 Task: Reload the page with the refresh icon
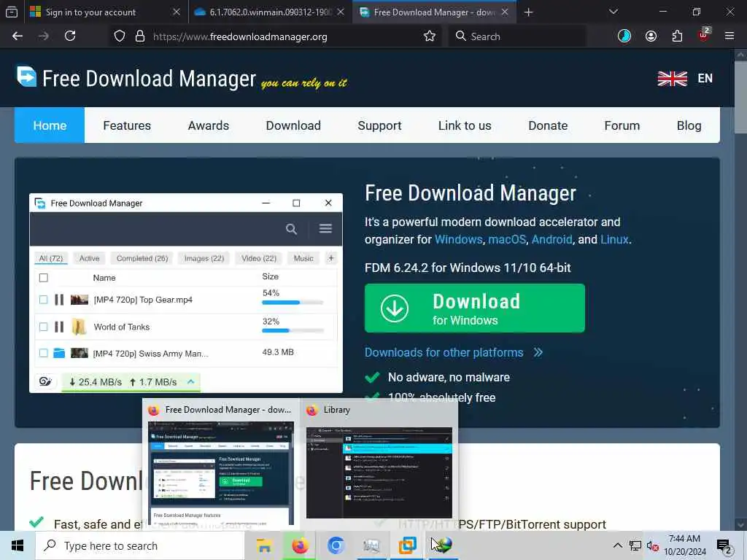point(70,36)
